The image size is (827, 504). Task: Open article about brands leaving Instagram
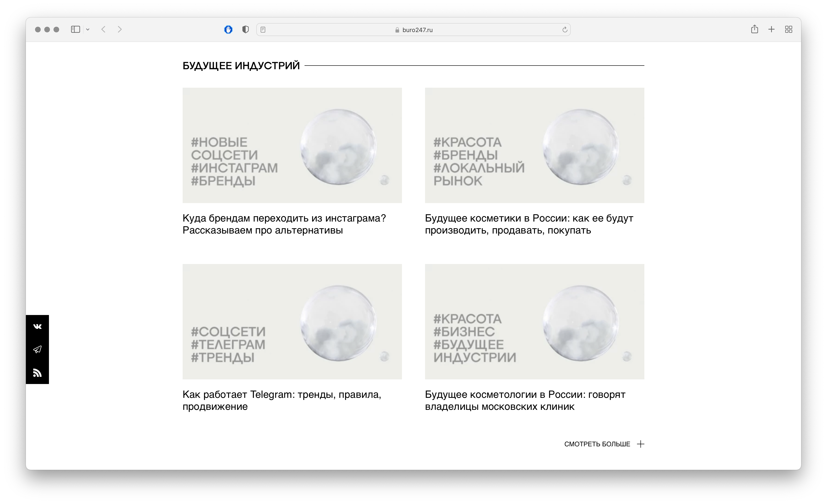click(x=284, y=224)
